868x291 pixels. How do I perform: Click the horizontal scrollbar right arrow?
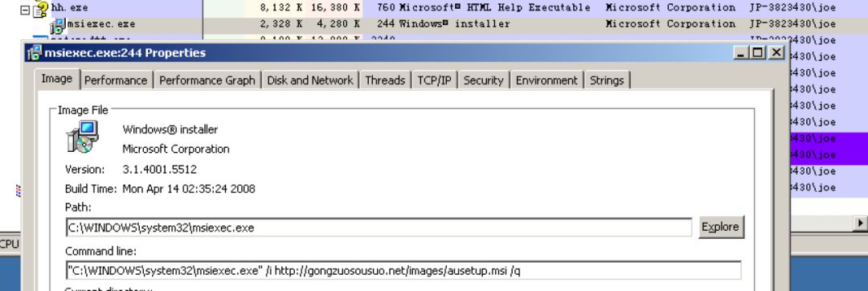[x=860, y=223]
